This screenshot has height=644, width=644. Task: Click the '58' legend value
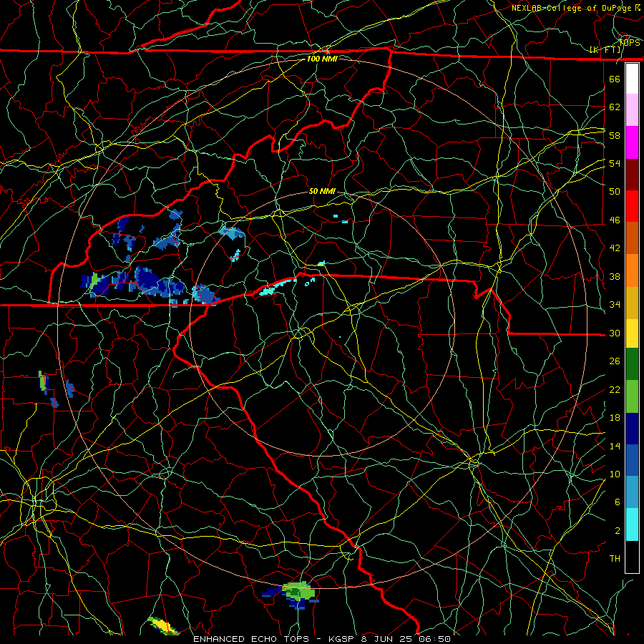(615, 135)
